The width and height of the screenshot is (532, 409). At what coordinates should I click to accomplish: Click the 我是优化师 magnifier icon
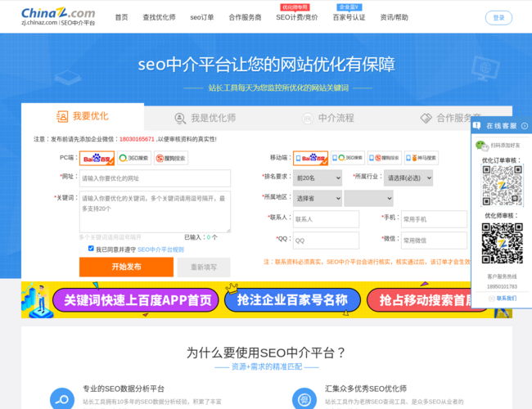pos(180,119)
